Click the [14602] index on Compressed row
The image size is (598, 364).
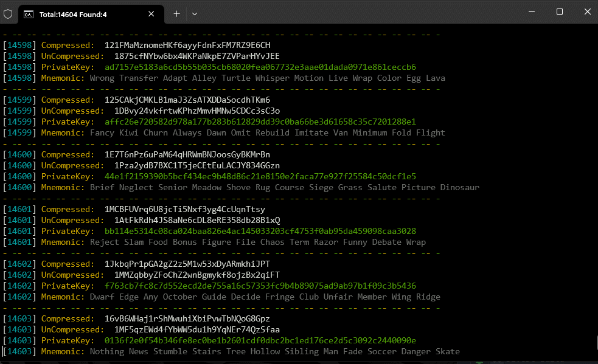pyautogui.click(x=19, y=264)
